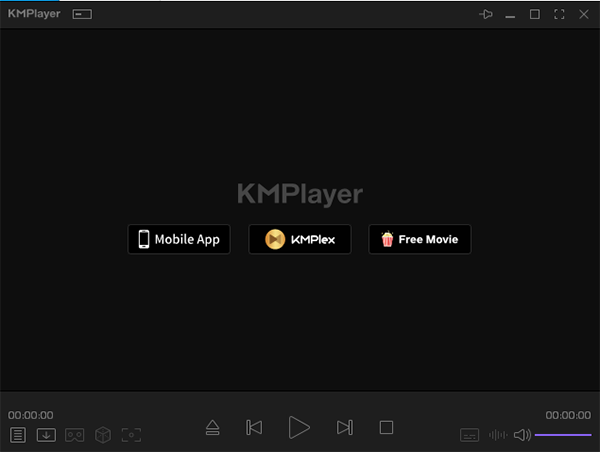Open the Mobile App button
This screenshot has width=600, height=452.
(179, 240)
